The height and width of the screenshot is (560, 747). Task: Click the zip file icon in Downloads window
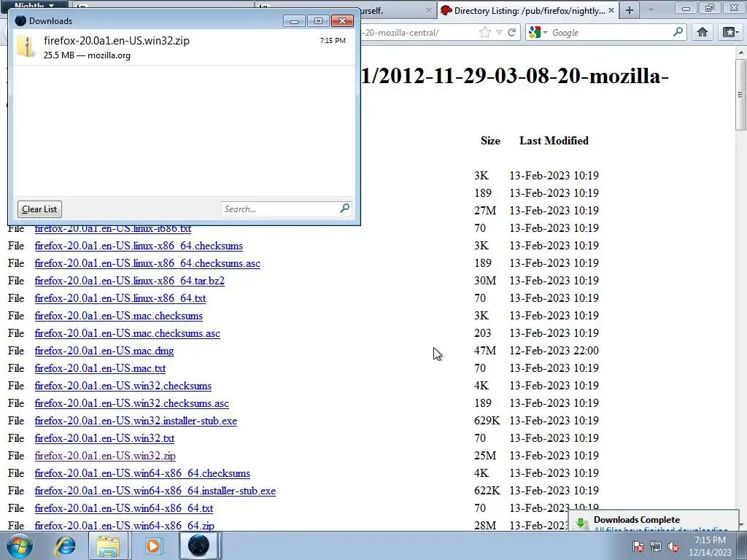tap(26, 47)
